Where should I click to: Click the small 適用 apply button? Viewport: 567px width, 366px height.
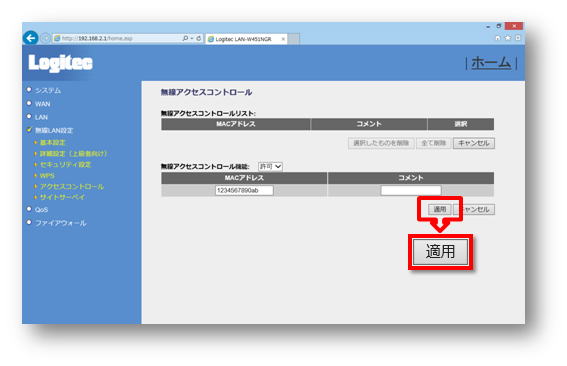pyautogui.click(x=439, y=209)
